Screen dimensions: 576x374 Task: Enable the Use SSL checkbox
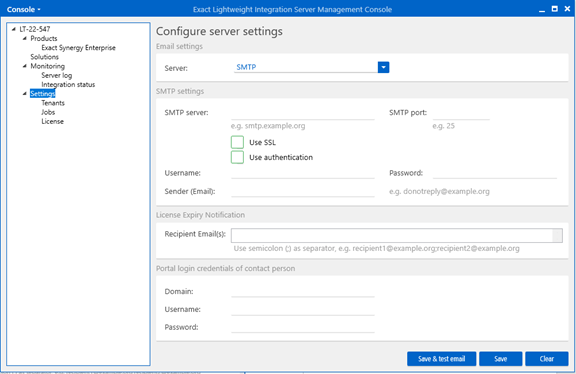(237, 142)
